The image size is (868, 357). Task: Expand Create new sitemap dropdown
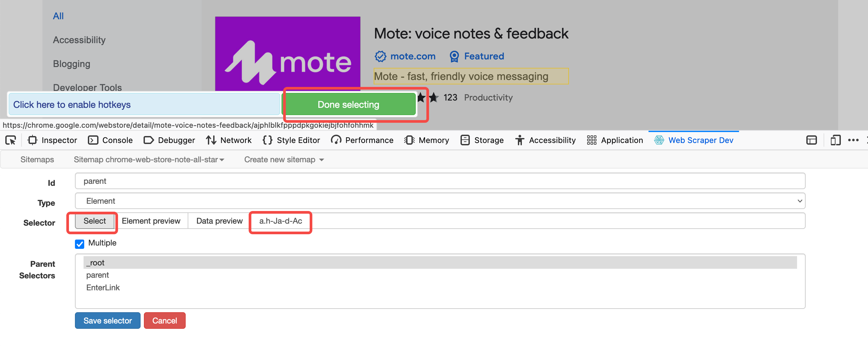coord(284,160)
